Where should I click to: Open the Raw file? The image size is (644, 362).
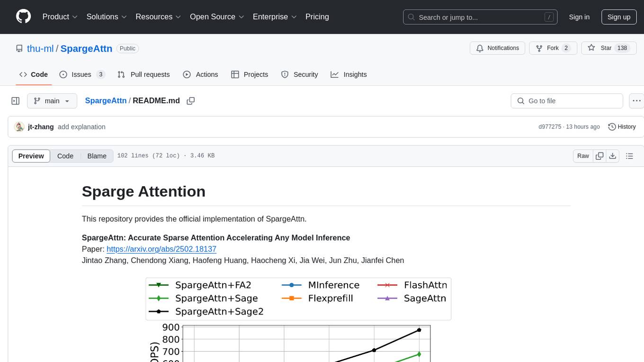click(x=583, y=156)
